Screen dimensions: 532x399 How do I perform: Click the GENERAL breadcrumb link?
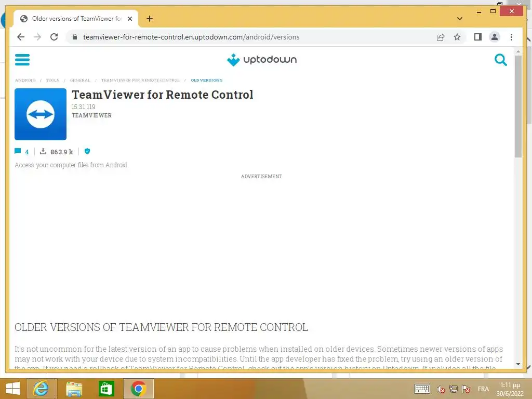(80, 81)
